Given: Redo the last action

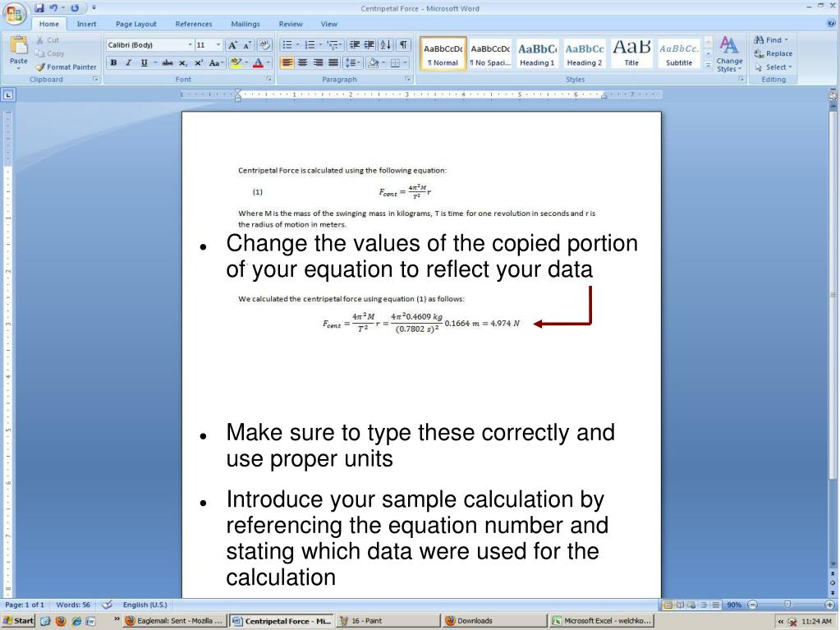Looking at the screenshot, I should click(75, 8).
